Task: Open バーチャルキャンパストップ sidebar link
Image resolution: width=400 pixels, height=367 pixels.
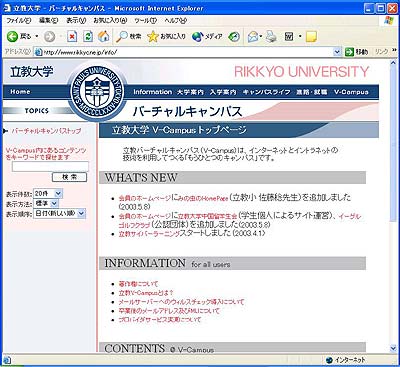Action: click(x=46, y=131)
